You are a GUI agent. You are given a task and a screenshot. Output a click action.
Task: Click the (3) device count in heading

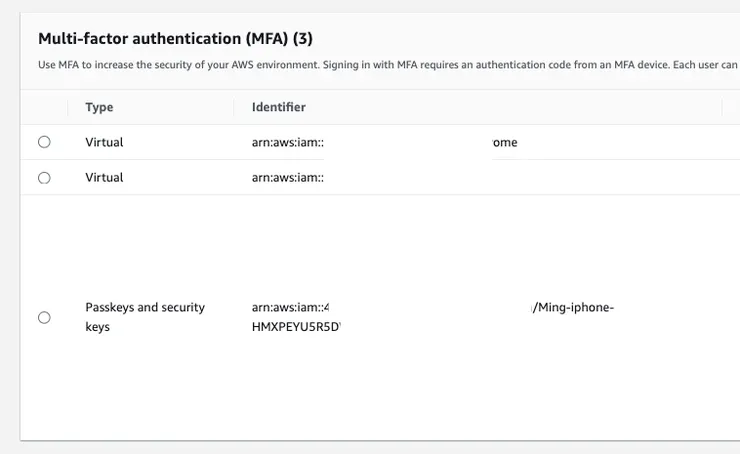click(x=304, y=39)
